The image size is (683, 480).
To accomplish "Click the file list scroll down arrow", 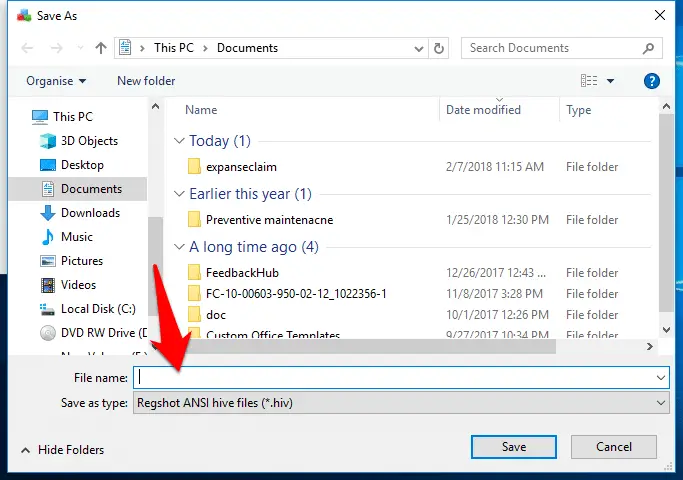I will pos(666,330).
